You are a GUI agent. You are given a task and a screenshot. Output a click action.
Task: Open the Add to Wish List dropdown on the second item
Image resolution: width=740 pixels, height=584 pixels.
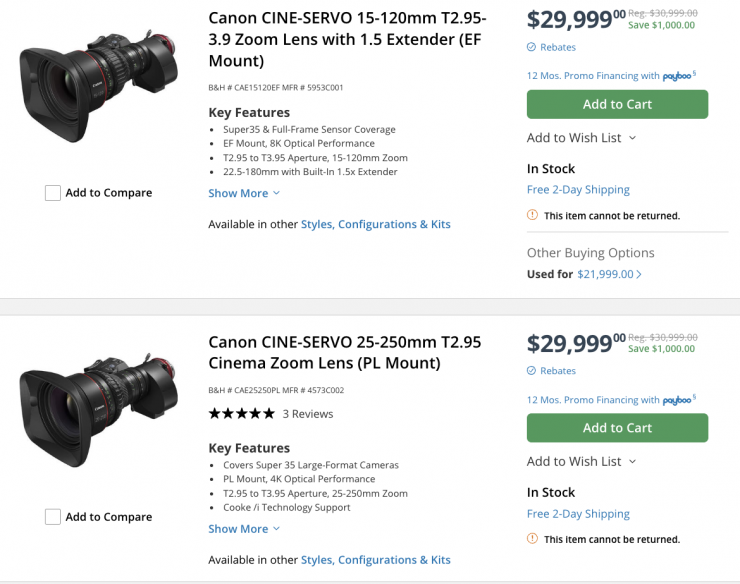[x=581, y=462]
